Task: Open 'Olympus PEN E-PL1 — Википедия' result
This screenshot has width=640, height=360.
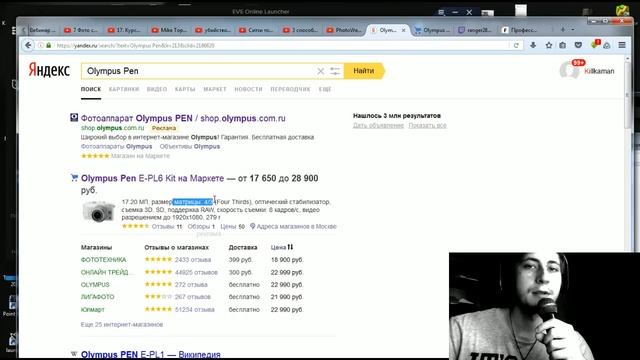Action: (151, 354)
